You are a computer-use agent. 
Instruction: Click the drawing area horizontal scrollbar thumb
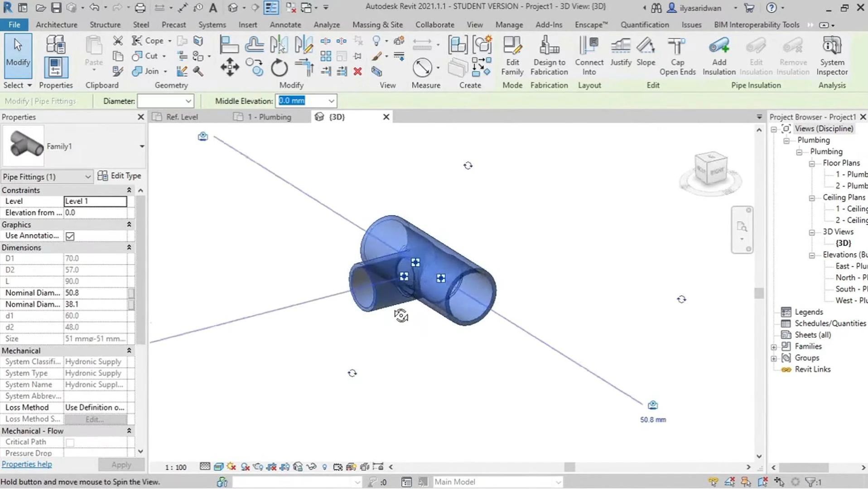(569, 467)
